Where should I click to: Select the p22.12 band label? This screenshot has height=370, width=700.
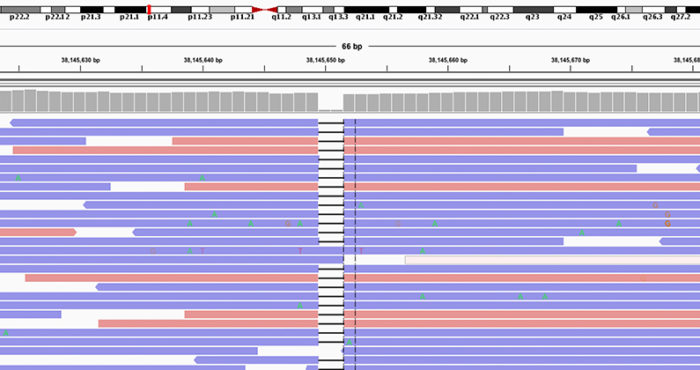pos(58,17)
